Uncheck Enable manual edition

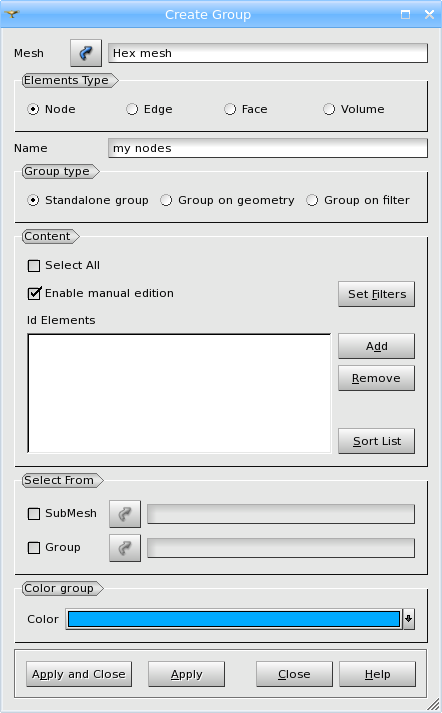(34, 293)
